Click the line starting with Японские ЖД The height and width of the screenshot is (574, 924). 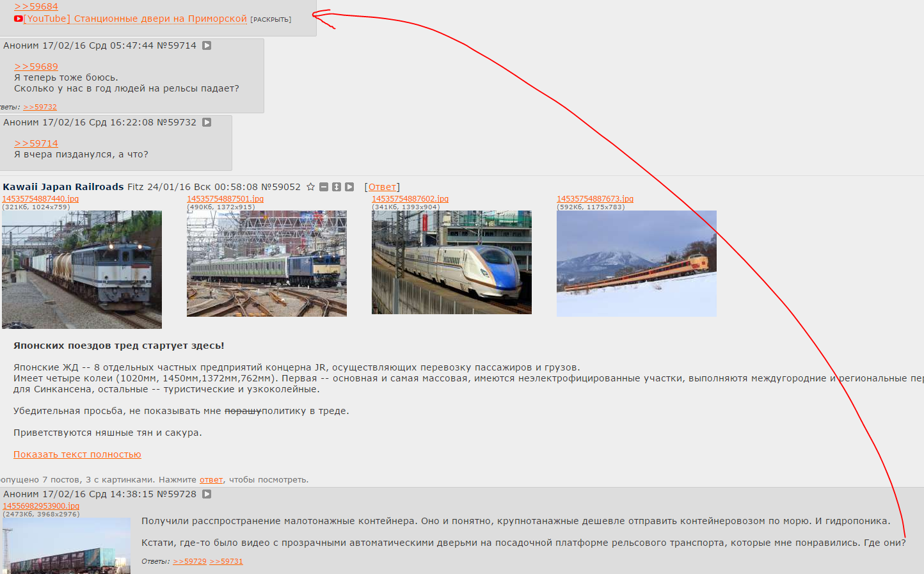tap(297, 367)
